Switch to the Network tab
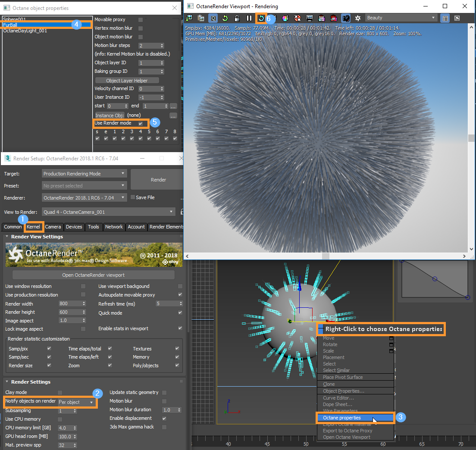This screenshot has height=450, width=476. 114,227
